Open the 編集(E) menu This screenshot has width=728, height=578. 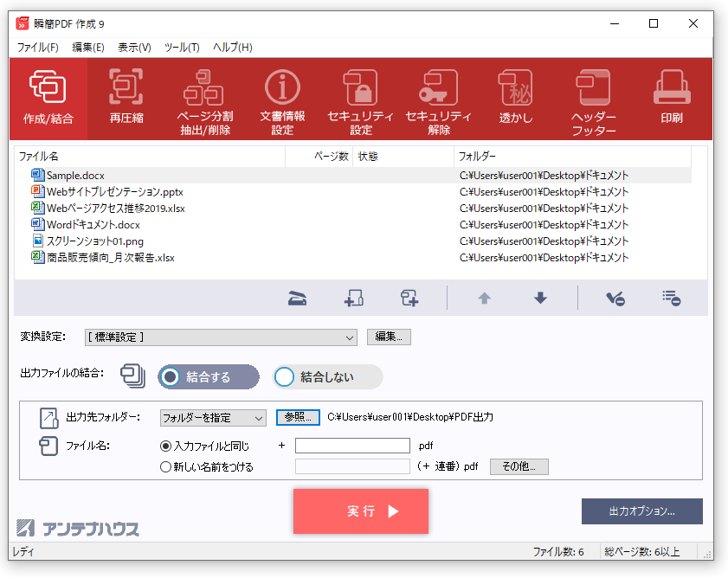click(88, 48)
